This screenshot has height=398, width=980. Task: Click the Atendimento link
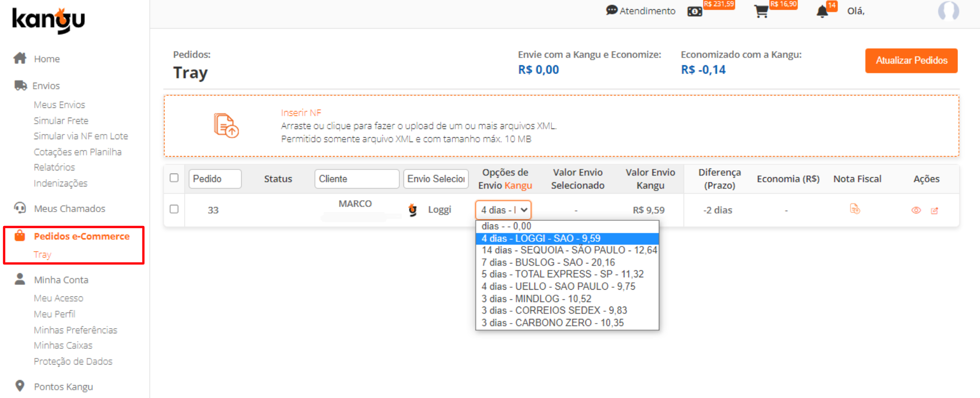pos(647,11)
